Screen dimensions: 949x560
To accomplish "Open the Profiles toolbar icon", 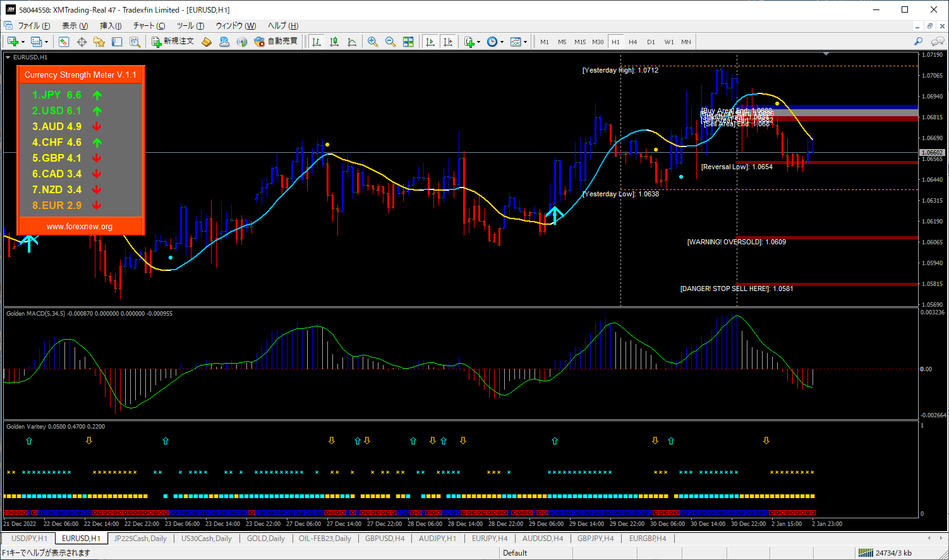I will 36,42.
